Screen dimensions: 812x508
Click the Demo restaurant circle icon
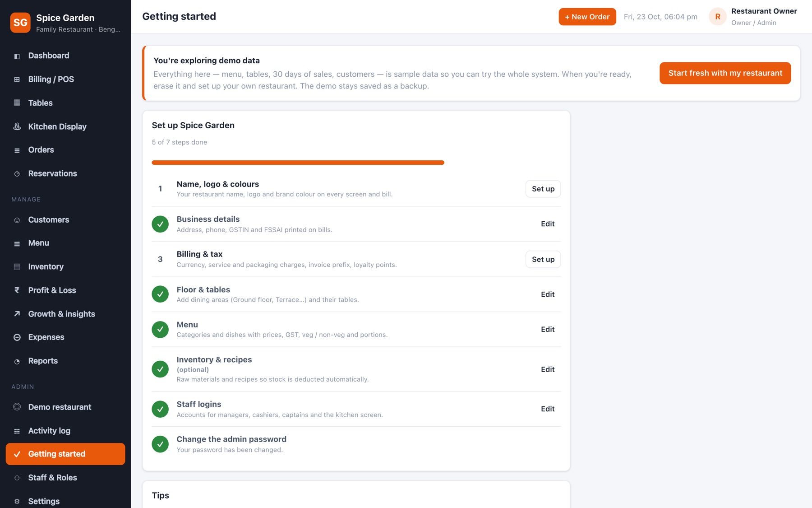(x=17, y=407)
